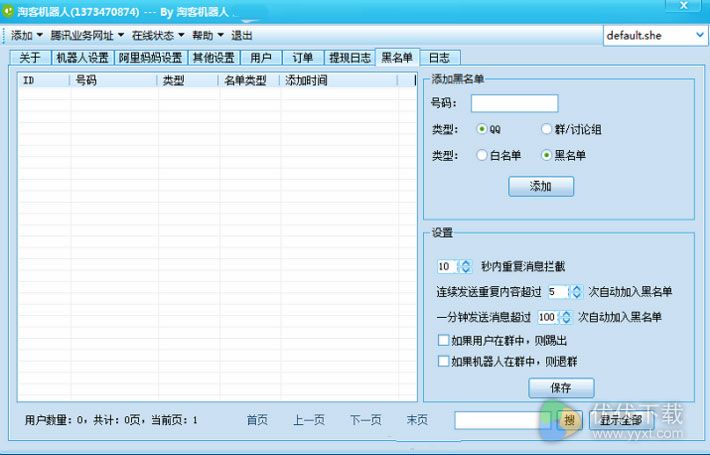Open the 添加 menu
The image size is (710, 455).
tap(26, 35)
